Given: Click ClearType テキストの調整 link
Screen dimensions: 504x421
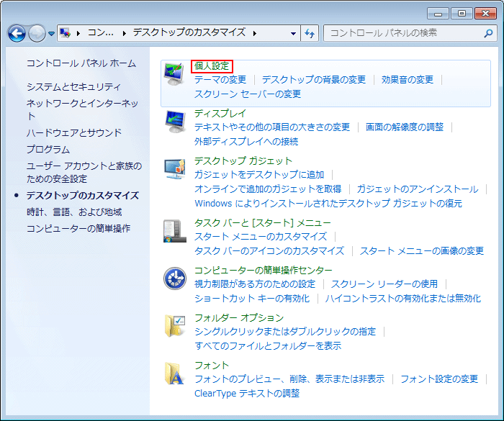Looking at the screenshot, I should [x=247, y=393].
